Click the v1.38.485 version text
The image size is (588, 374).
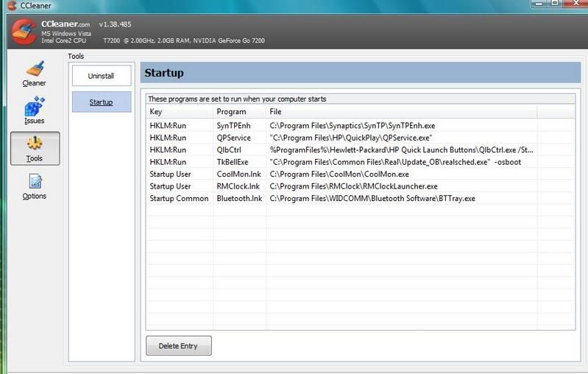(115, 24)
